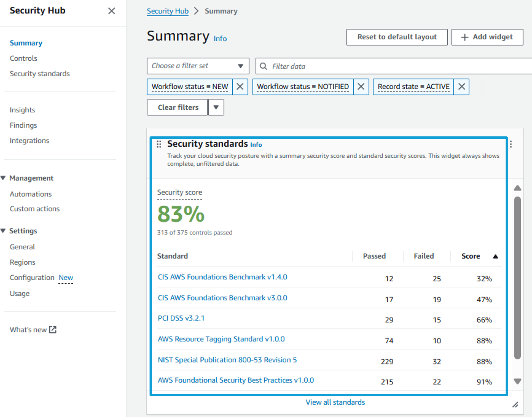Go to Findings in the sidebar

tap(23, 125)
